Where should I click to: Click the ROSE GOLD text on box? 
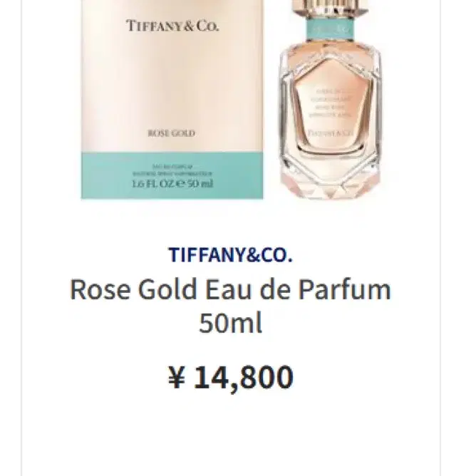(172, 133)
